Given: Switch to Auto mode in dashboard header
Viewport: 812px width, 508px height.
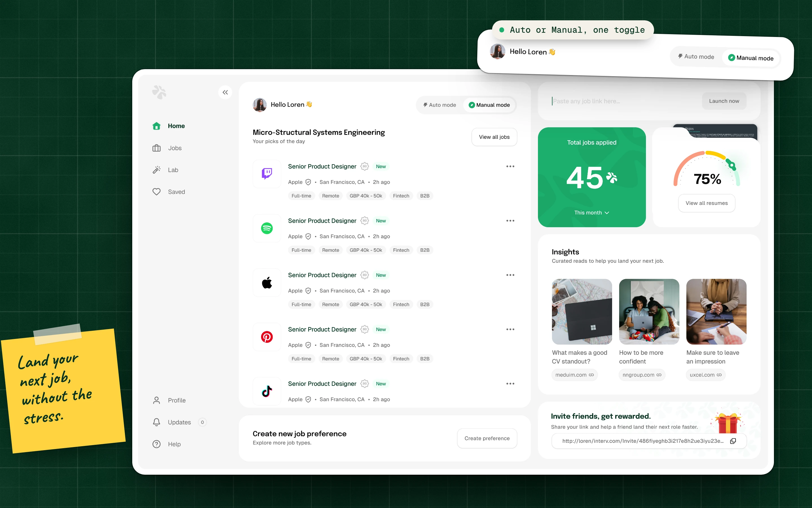Looking at the screenshot, I should click(x=440, y=105).
